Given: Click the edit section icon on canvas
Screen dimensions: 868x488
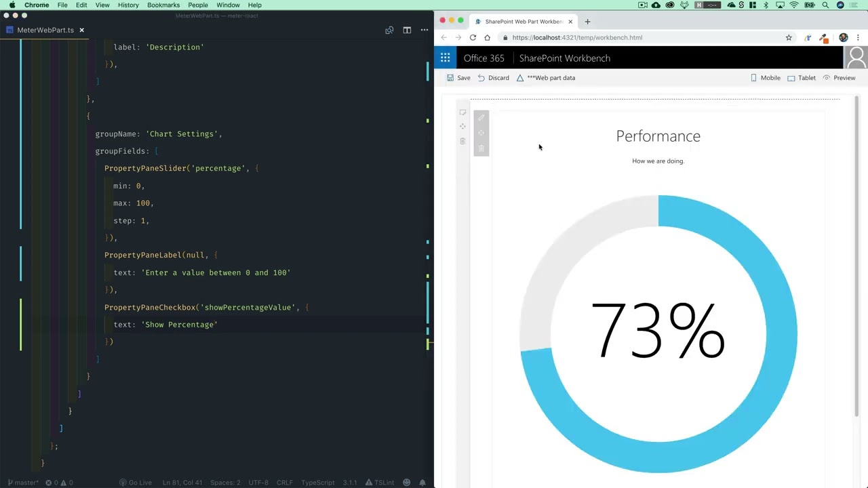Looking at the screenshot, I should pos(462,113).
